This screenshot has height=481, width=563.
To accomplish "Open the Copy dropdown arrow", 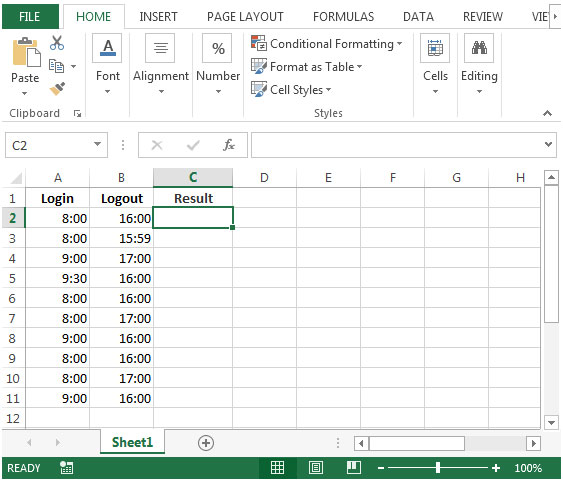I will pos(73,66).
